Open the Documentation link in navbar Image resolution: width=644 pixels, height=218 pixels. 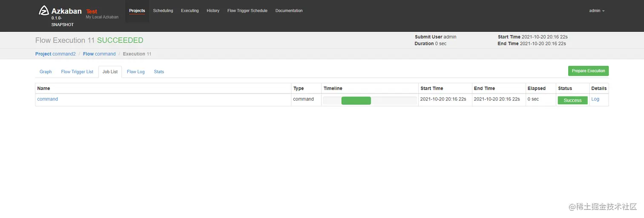point(289,11)
